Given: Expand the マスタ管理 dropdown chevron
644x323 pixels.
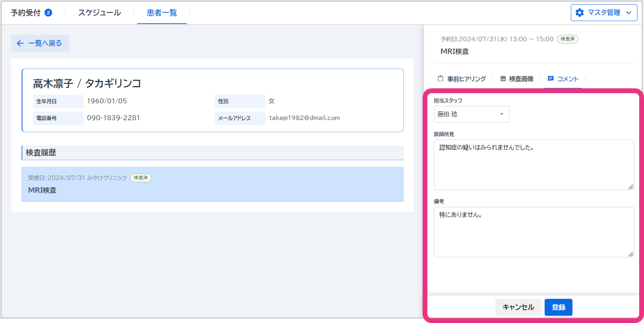Looking at the screenshot, I should (628, 13).
